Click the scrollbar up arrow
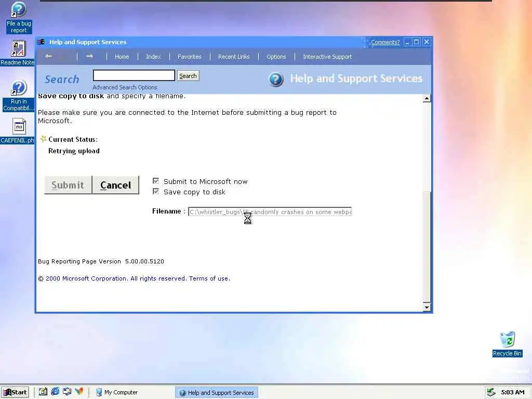532x399 pixels. tap(427, 98)
